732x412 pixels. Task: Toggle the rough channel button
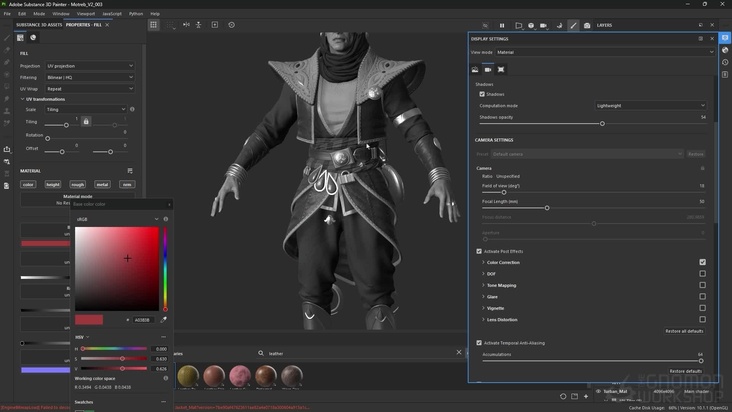point(77,184)
